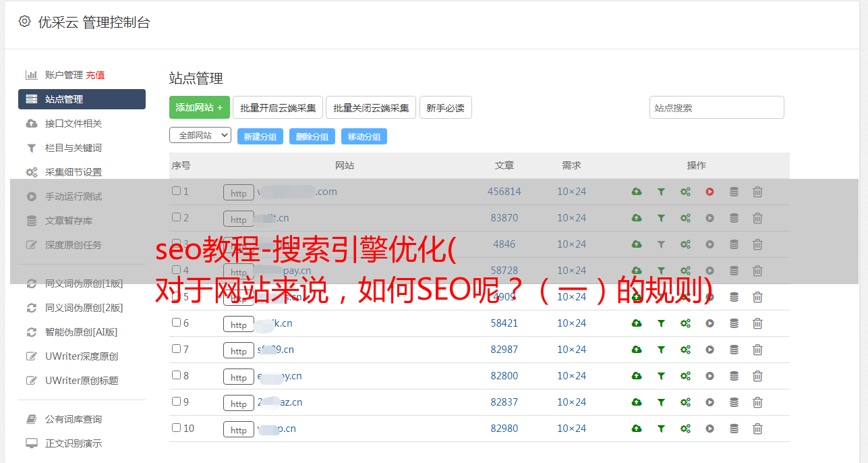Viewport: 868px width, 463px height.
Task: Click the gears icon in the 58421 row
Action: [x=685, y=323]
